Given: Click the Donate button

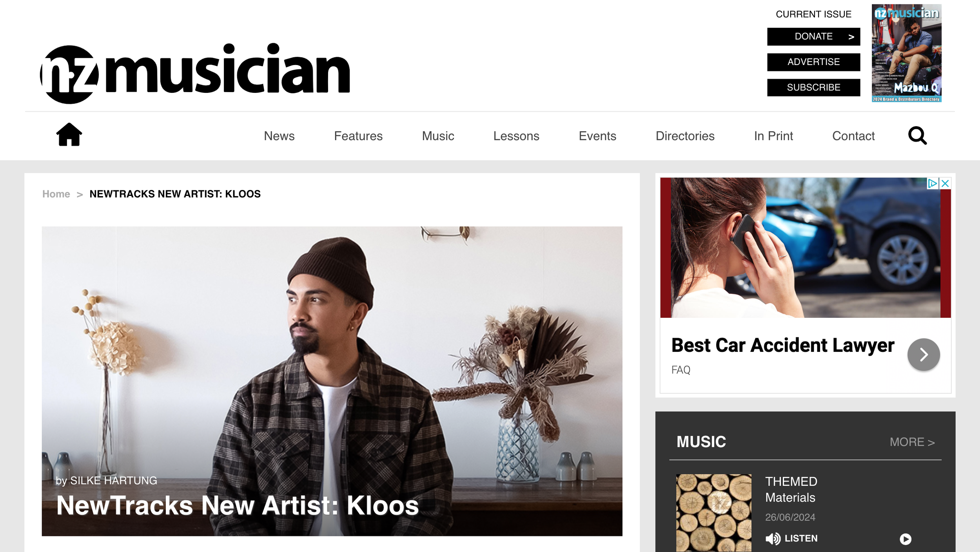Looking at the screenshot, I should pyautogui.click(x=813, y=36).
